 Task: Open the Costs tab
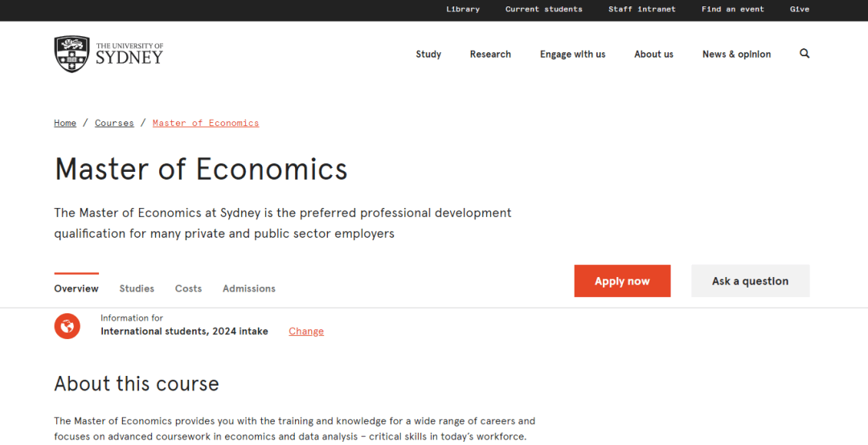click(188, 288)
